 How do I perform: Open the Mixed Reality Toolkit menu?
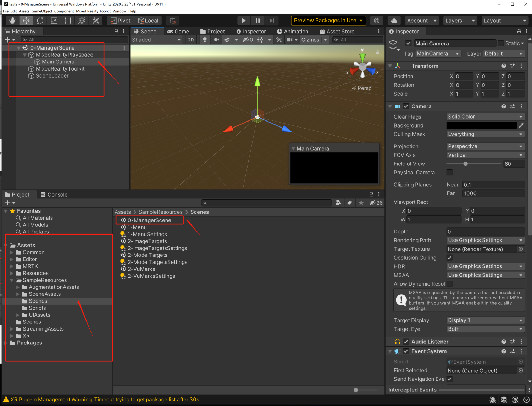(x=93, y=11)
